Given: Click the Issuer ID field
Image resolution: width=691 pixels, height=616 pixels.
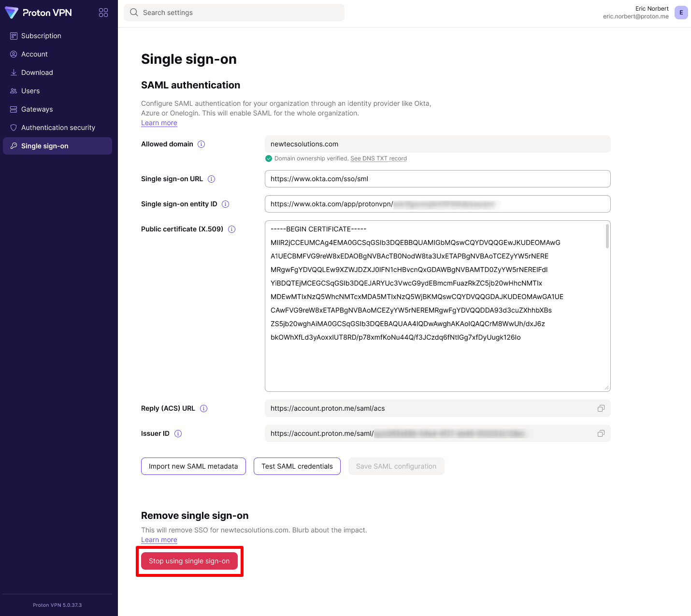Looking at the screenshot, I should pos(438,433).
